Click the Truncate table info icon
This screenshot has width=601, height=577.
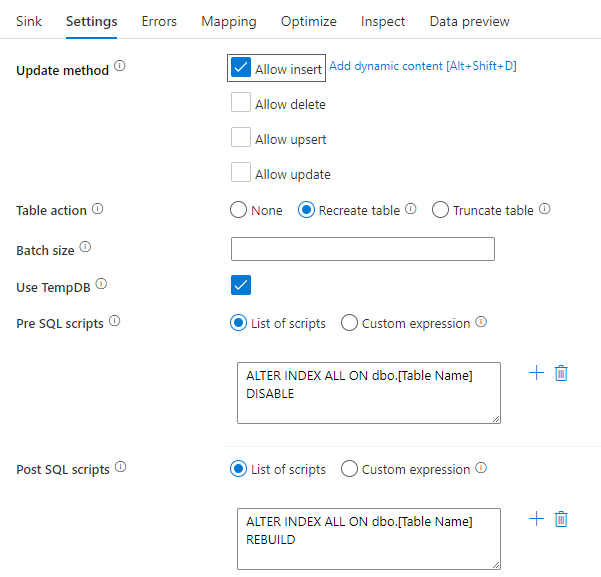545,210
